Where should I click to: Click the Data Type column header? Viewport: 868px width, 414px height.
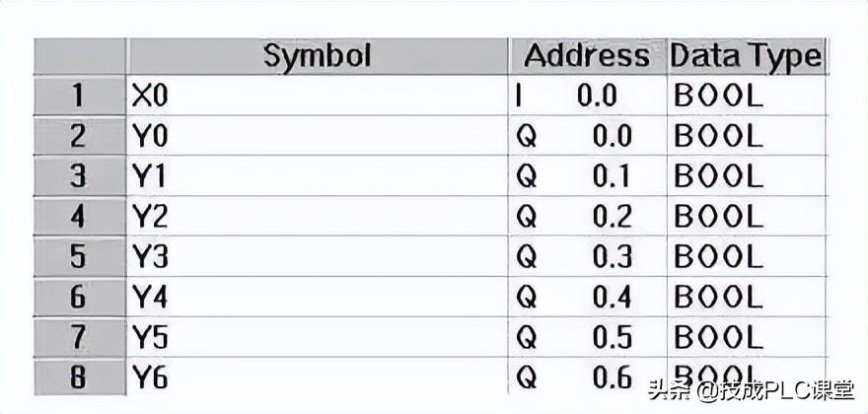(x=745, y=56)
